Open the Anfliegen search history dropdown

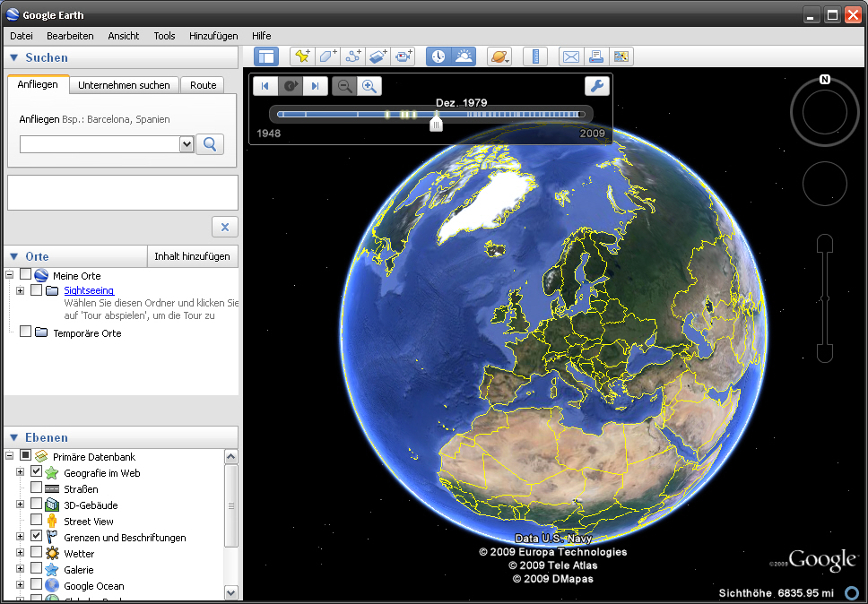point(187,144)
